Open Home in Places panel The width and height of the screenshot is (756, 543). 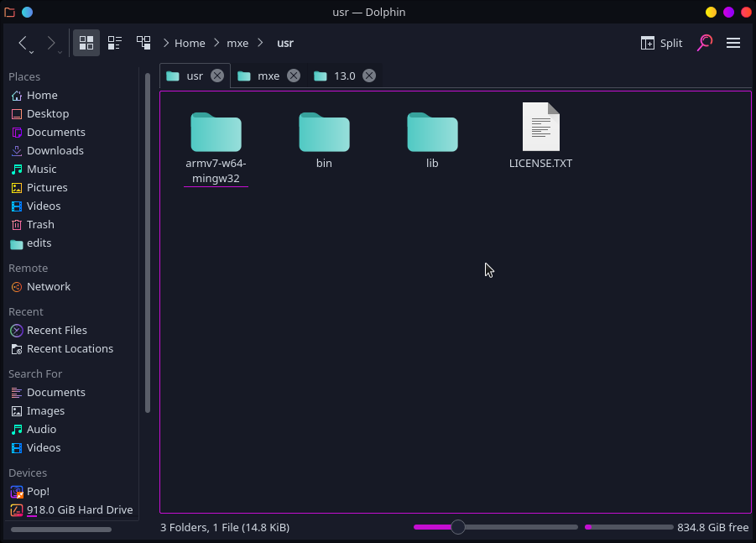[x=71, y=96]
